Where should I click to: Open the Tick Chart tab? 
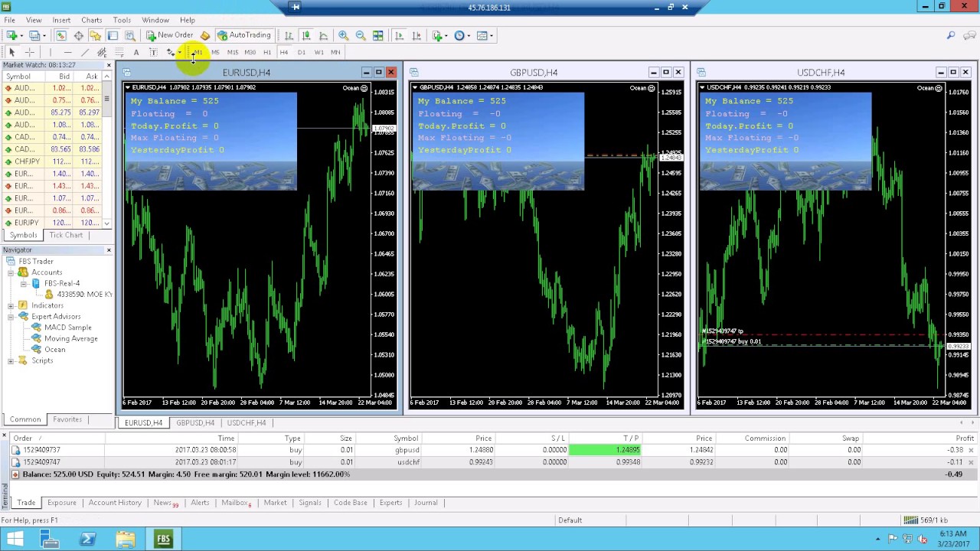[x=66, y=235]
